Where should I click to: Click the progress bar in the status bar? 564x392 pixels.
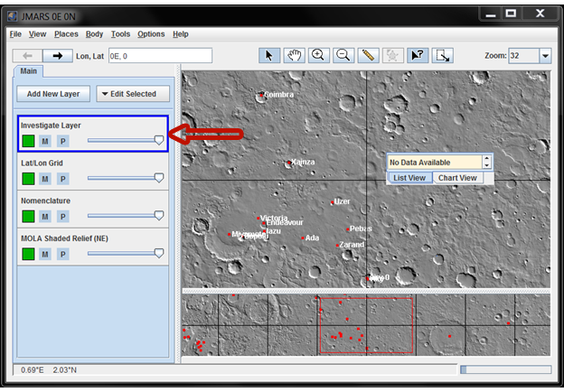click(x=505, y=369)
